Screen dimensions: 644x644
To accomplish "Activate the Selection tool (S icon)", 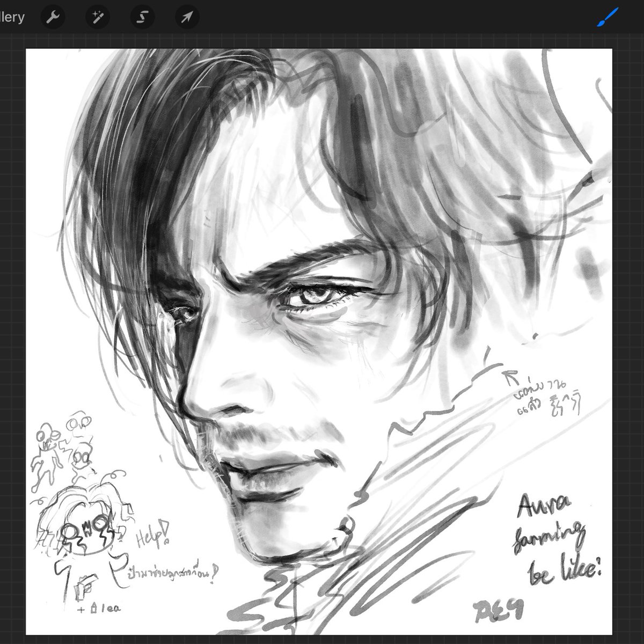I will (142, 18).
